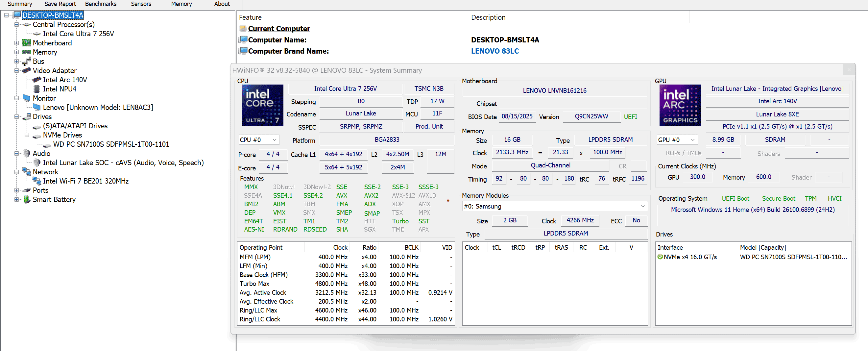The width and height of the screenshot is (868, 351).
Task: Click the LENOVO 83LC brand link
Action: point(494,51)
